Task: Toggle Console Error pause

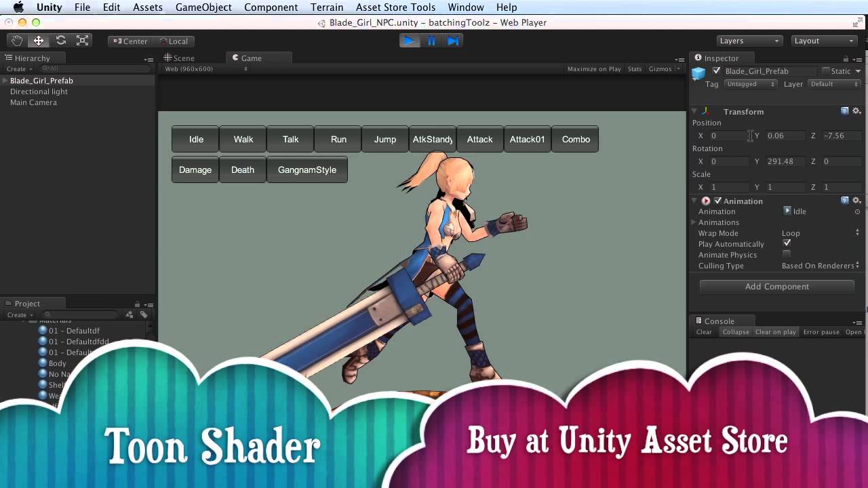Action: pyautogui.click(x=821, y=332)
